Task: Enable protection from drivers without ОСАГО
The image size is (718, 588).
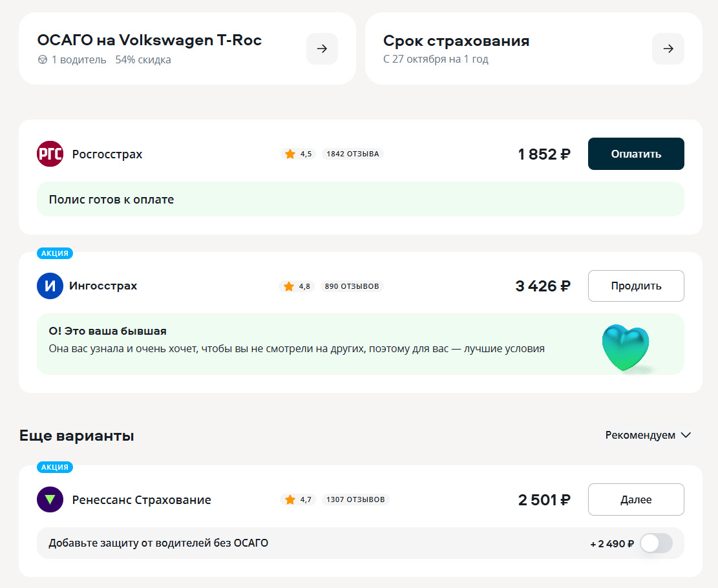Action: tap(656, 543)
